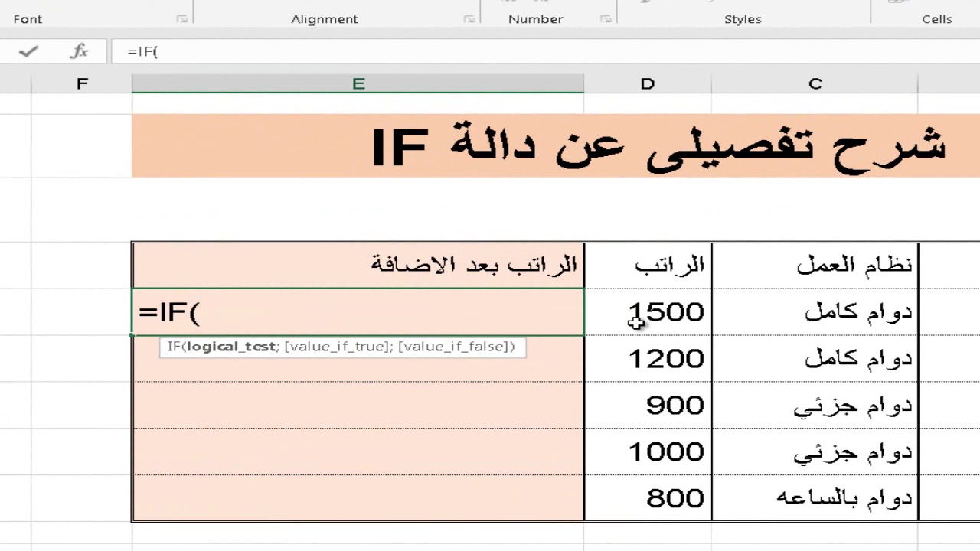Select the empty column E cell beside 800

[358, 498]
